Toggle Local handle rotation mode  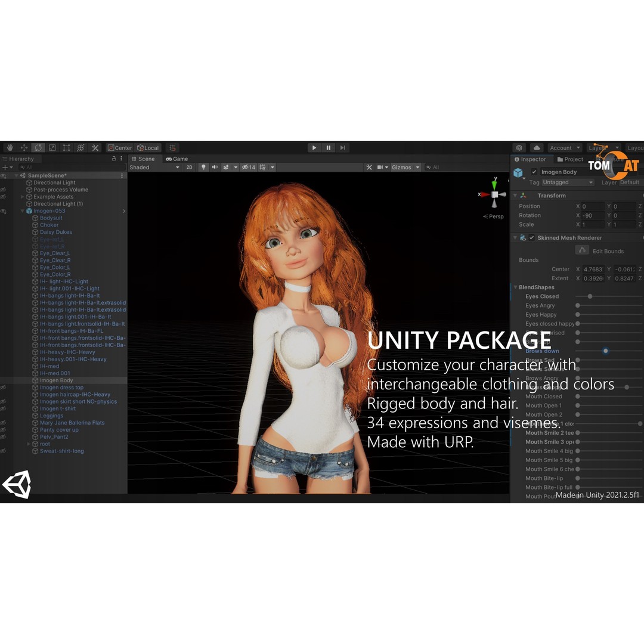coord(148,148)
